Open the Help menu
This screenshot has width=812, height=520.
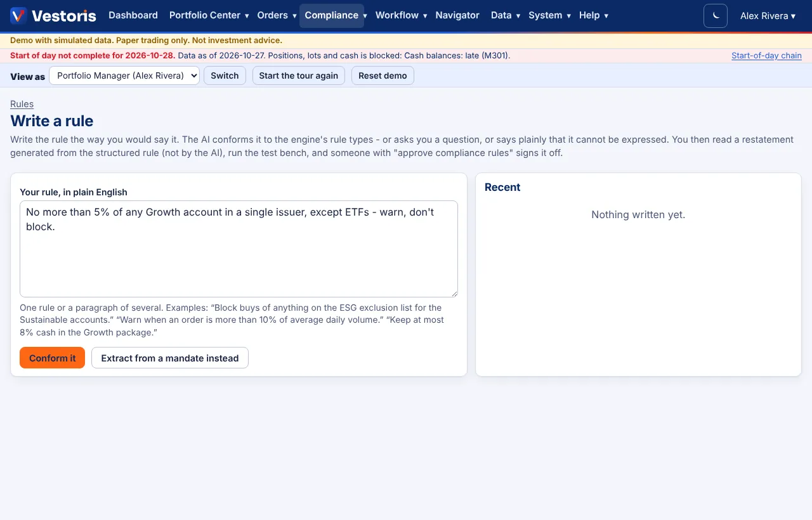coord(594,15)
